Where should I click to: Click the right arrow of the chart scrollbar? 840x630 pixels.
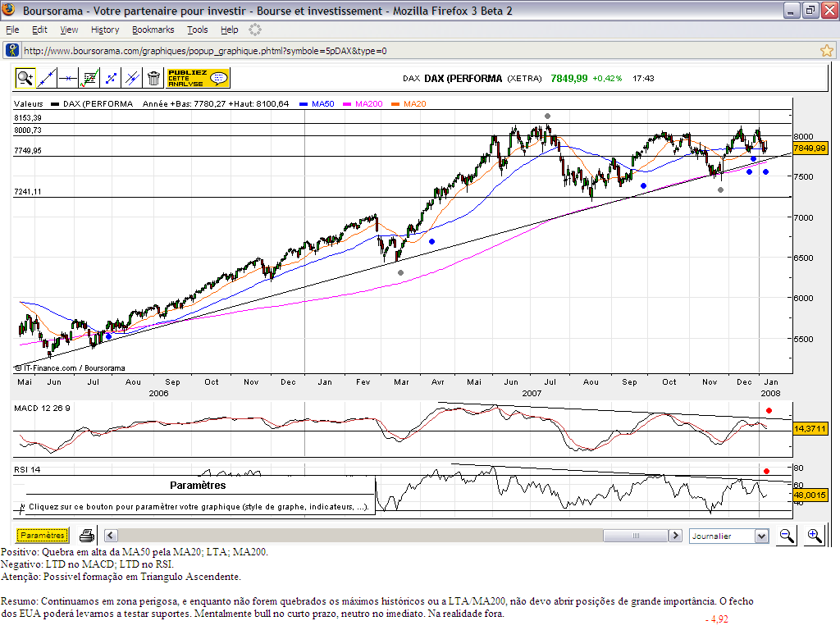(x=676, y=535)
